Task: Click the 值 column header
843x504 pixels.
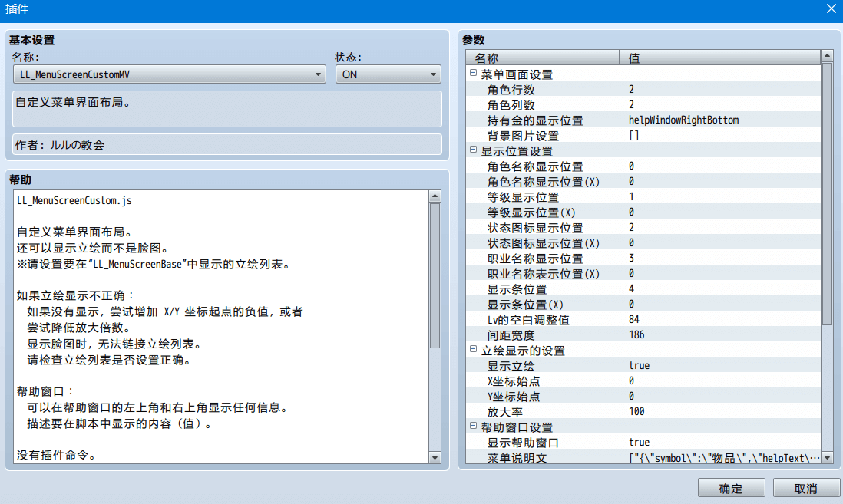Action: [x=720, y=58]
